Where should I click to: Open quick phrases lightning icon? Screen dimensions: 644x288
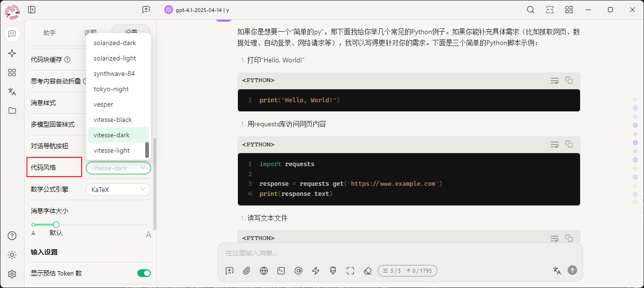316,271
